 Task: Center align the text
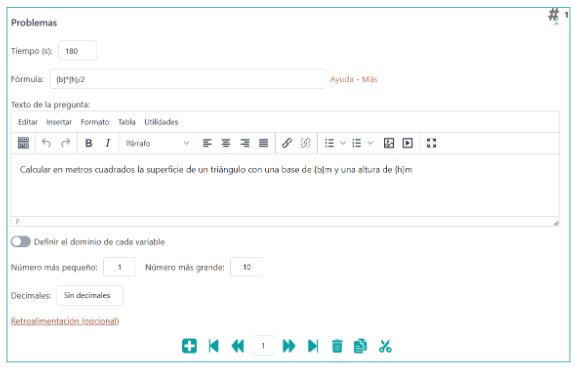pyautogui.click(x=226, y=143)
